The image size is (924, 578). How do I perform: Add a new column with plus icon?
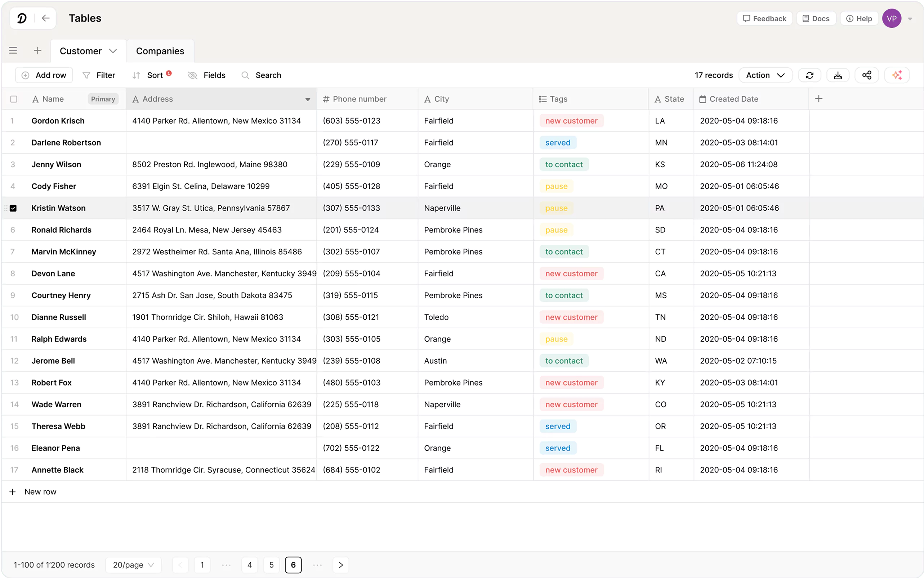[x=818, y=99]
